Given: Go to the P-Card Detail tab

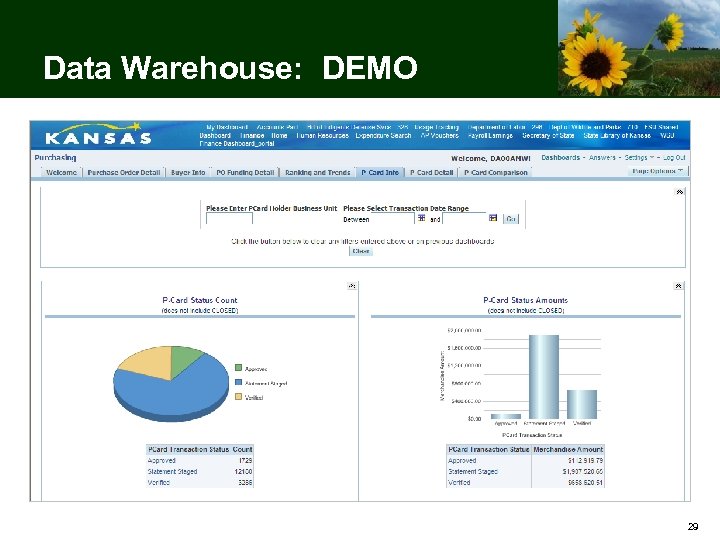Looking at the screenshot, I should point(431,173).
